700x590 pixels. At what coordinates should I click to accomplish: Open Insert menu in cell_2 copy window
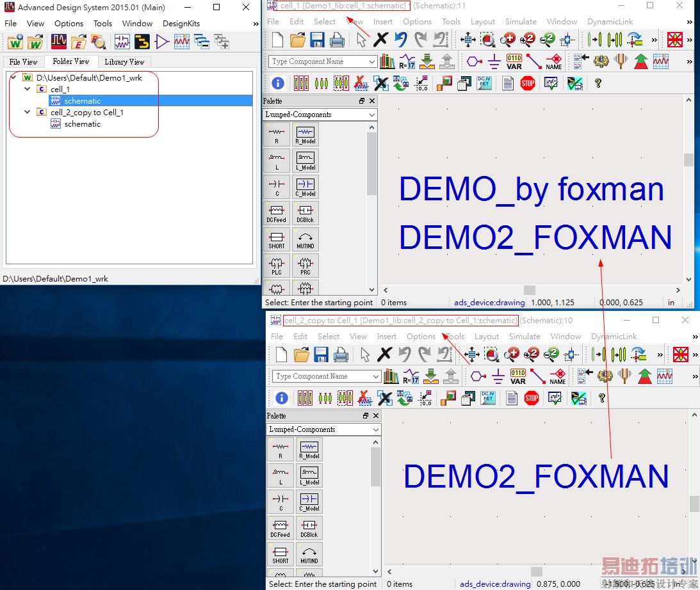(387, 336)
